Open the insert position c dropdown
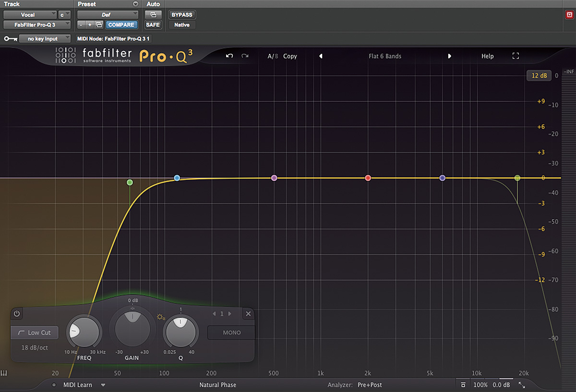Image resolution: width=576 pixels, height=392 pixels. (x=64, y=15)
